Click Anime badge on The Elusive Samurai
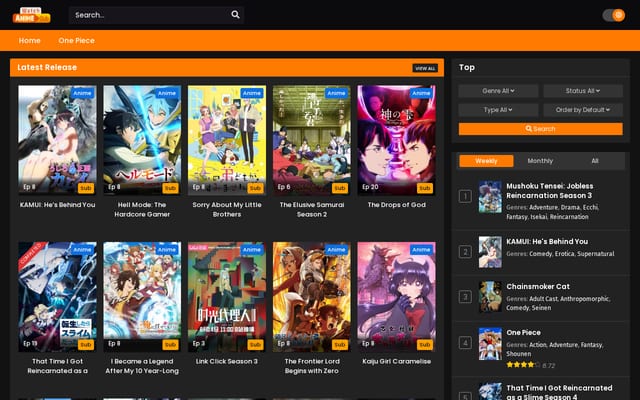Viewport: 640px width, 400px height. tap(336, 93)
